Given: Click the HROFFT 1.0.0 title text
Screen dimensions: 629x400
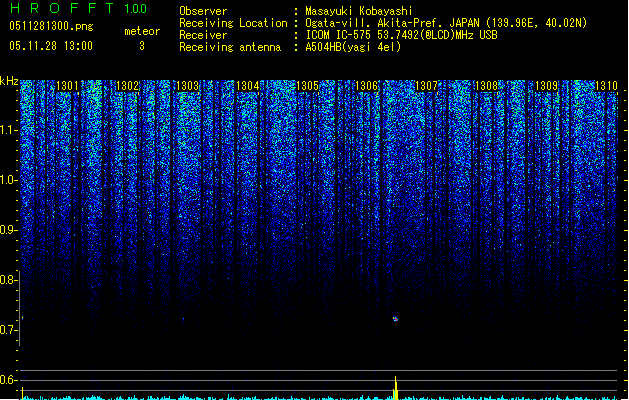Looking at the screenshot, I should click(x=79, y=8).
